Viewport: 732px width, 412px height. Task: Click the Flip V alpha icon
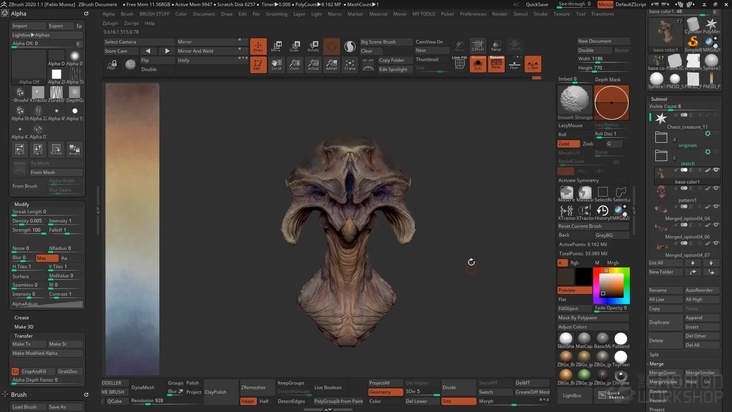click(38, 149)
